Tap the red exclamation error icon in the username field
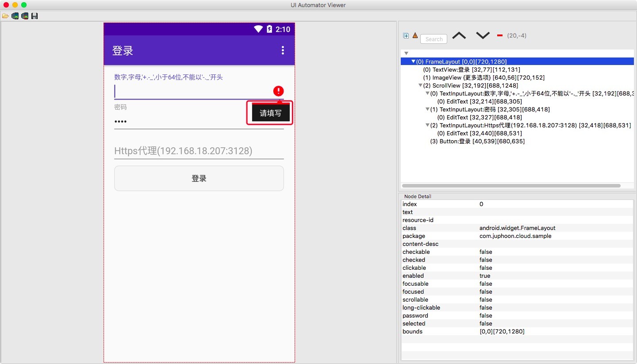Screen dimensions: 637x364 click(278, 91)
